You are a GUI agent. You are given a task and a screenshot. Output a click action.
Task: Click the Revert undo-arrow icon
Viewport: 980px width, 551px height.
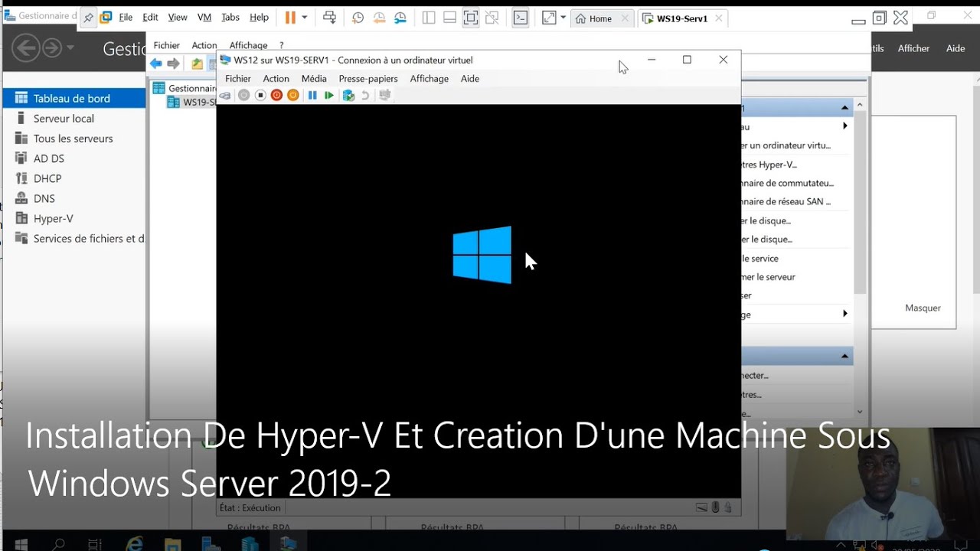[x=365, y=96]
